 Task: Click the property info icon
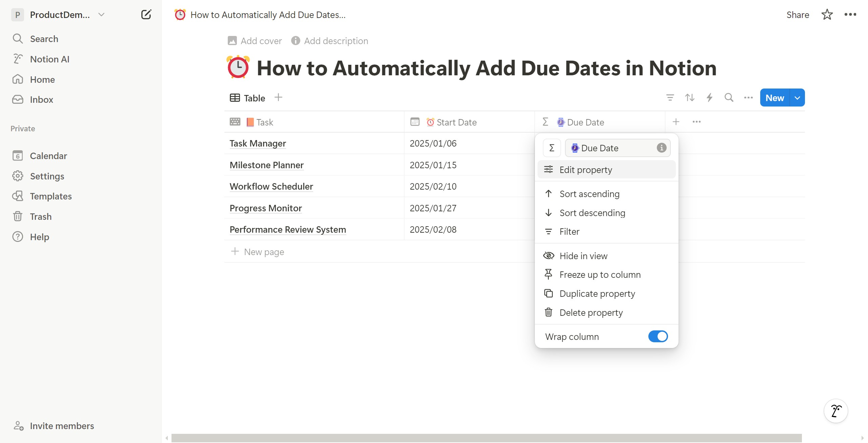pyautogui.click(x=662, y=148)
